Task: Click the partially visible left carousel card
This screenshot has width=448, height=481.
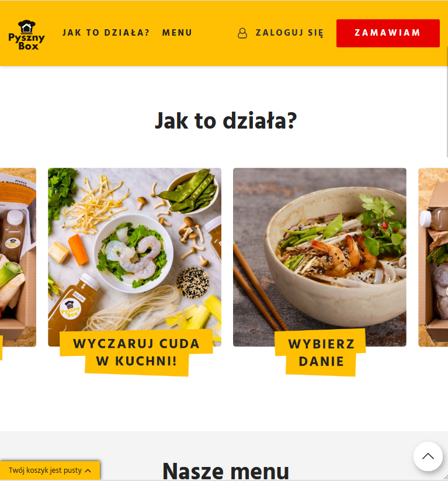Action: pyautogui.click(x=18, y=257)
